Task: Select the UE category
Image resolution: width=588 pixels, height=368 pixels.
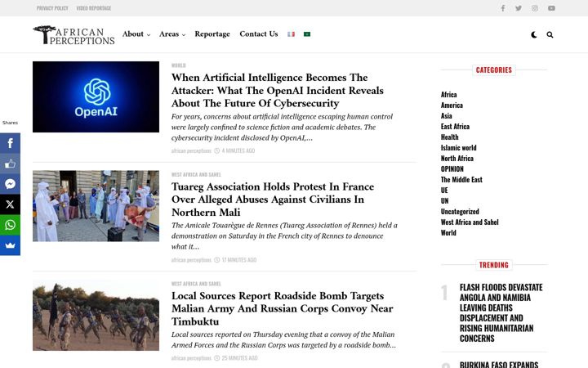Action: pyautogui.click(x=444, y=191)
